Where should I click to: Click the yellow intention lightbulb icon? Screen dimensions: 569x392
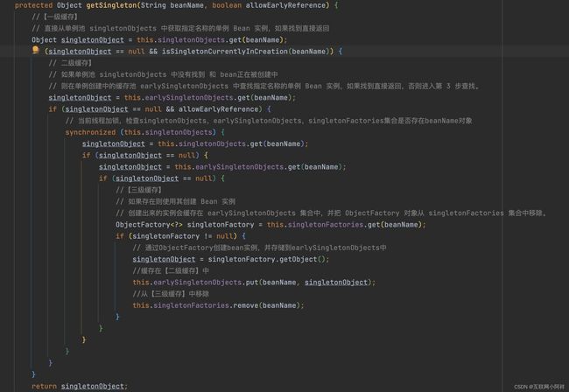pyautogui.click(x=36, y=50)
